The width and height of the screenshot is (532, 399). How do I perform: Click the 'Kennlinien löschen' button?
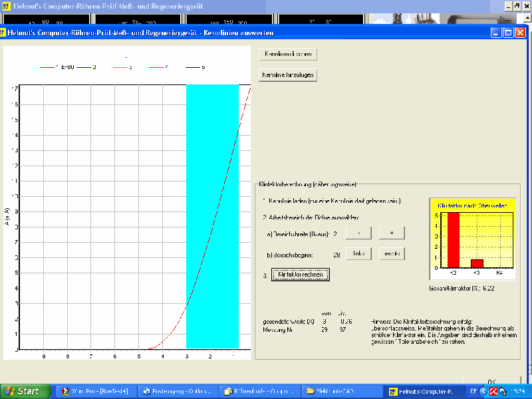pyautogui.click(x=286, y=55)
